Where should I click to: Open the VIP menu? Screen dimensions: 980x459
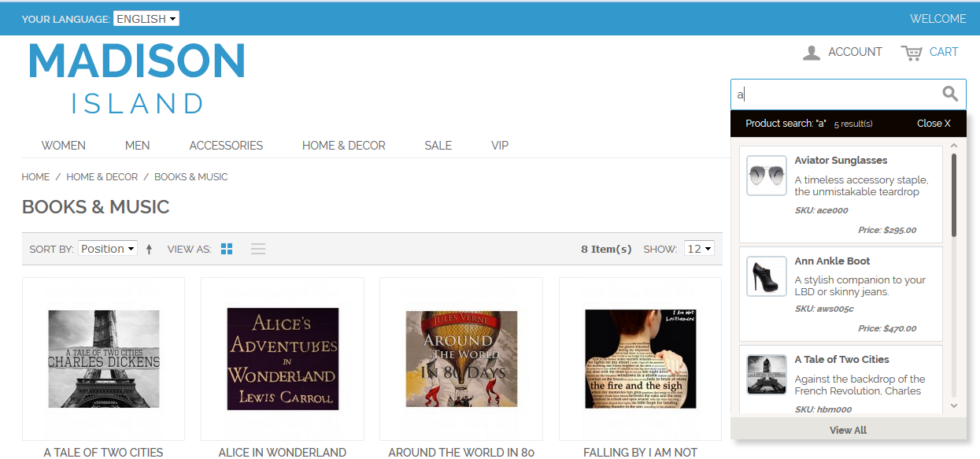click(x=500, y=146)
